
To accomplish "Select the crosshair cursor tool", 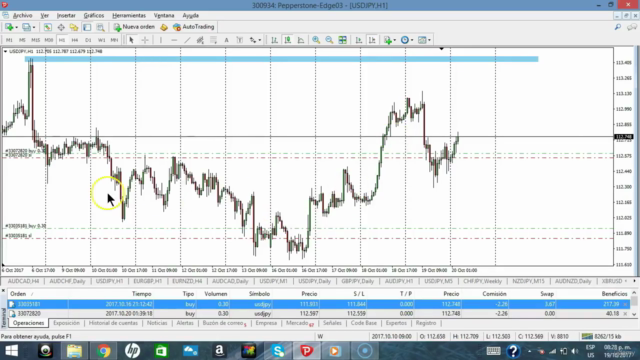I will [x=145, y=40].
